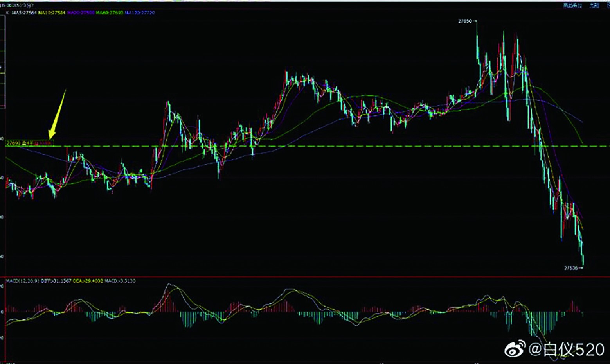Click the chart title at top left
Viewport: 610px width, 364px height.
pyautogui.click(x=17, y=5)
